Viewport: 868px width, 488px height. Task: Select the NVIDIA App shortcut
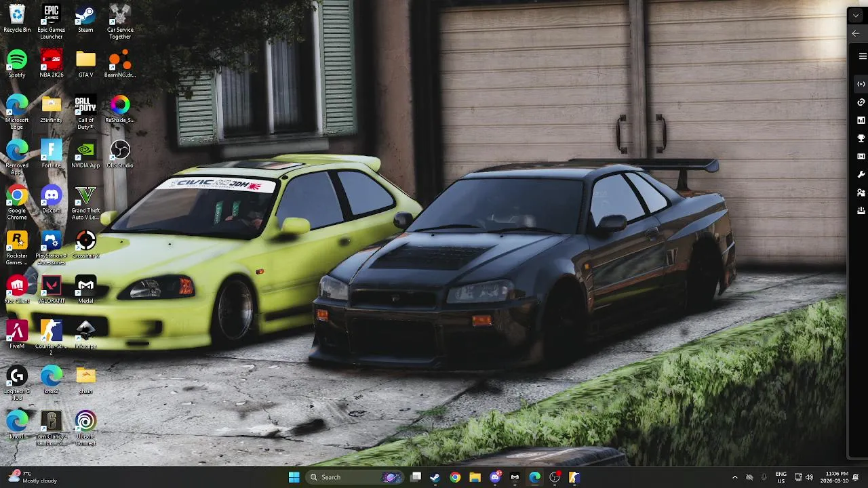pos(85,154)
